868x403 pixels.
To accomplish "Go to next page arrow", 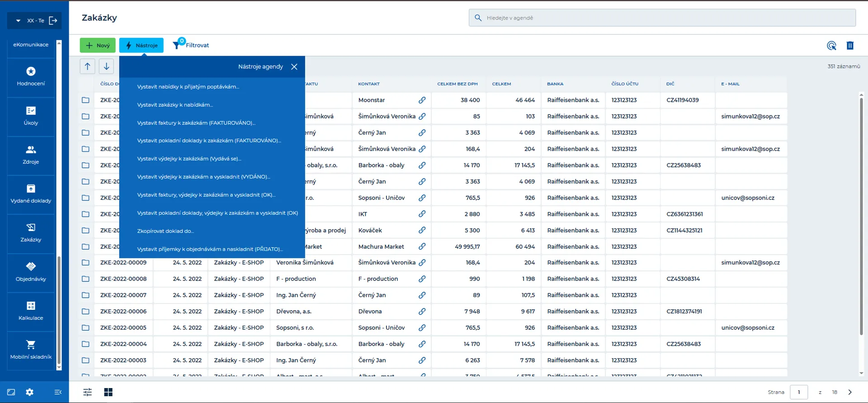I will [x=850, y=392].
